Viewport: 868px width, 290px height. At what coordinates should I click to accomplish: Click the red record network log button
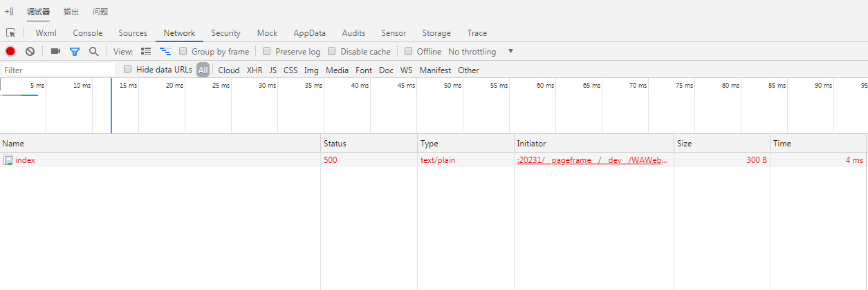pos(10,51)
